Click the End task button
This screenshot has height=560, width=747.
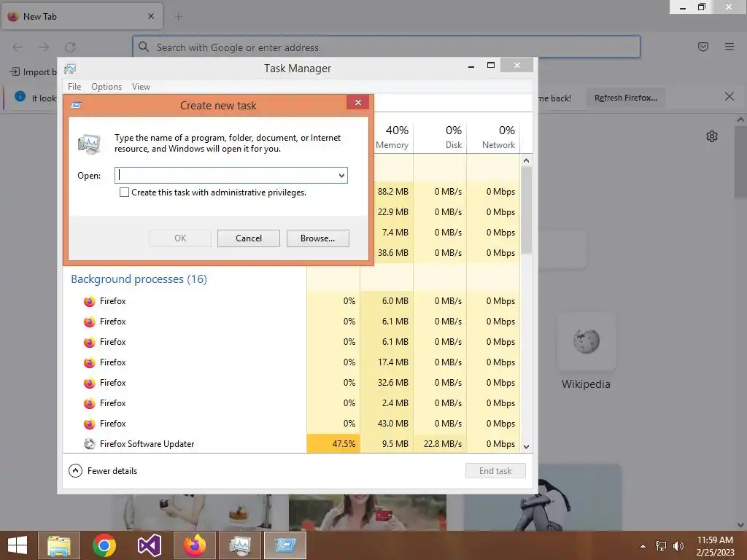click(x=495, y=471)
